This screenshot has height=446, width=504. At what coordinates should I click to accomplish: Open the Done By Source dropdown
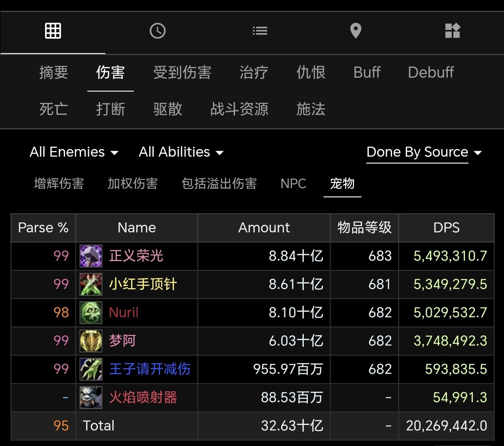tap(417, 152)
